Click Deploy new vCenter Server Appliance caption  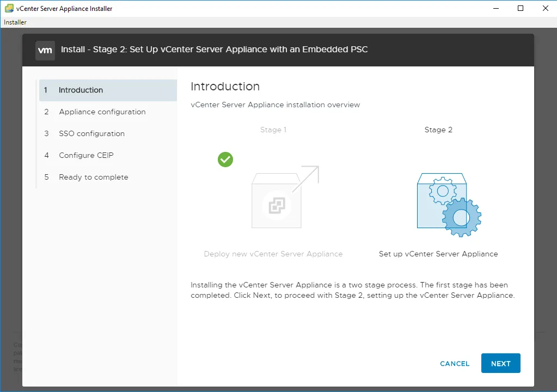click(x=273, y=254)
